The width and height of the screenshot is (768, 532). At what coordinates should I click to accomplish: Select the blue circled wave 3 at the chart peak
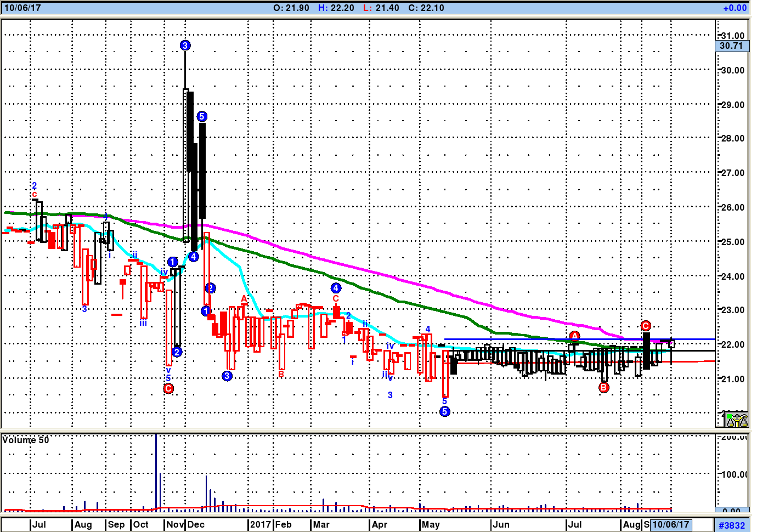[x=185, y=46]
